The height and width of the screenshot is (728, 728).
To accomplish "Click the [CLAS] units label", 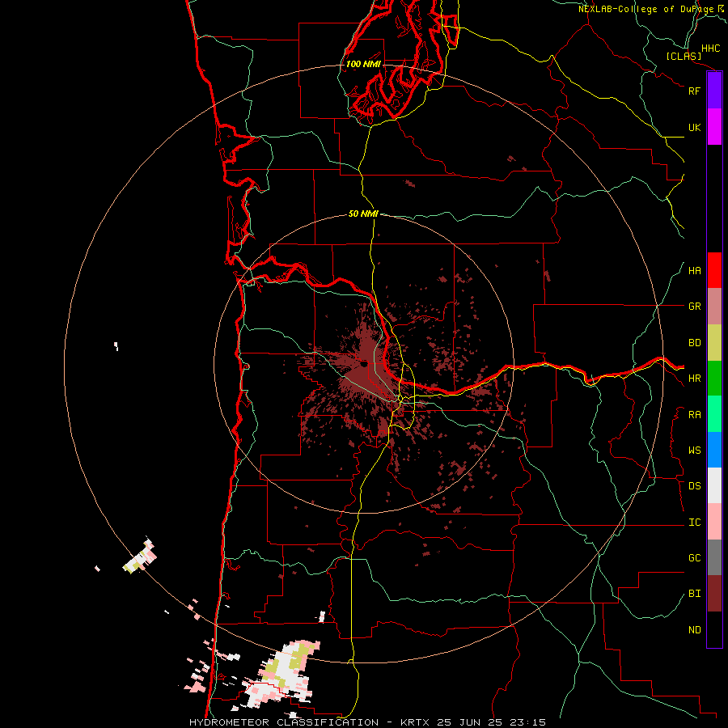I will [x=684, y=56].
